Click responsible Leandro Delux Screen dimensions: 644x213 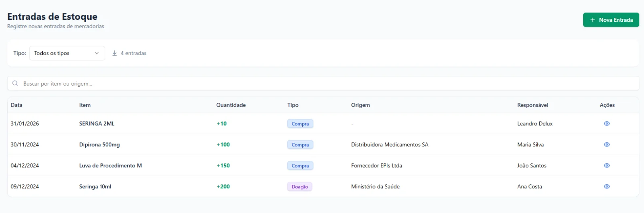click(x=535, y=124)
